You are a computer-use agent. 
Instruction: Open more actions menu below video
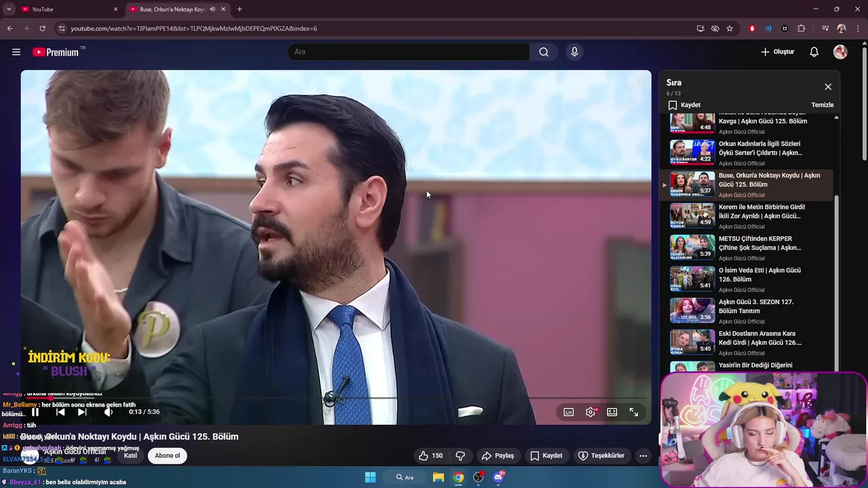click(644, 455)
